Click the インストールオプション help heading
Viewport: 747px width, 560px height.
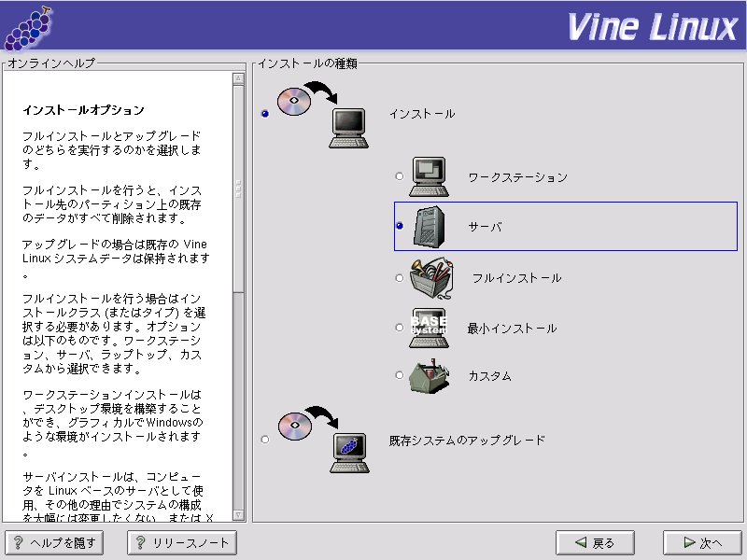tap(83, 110)
